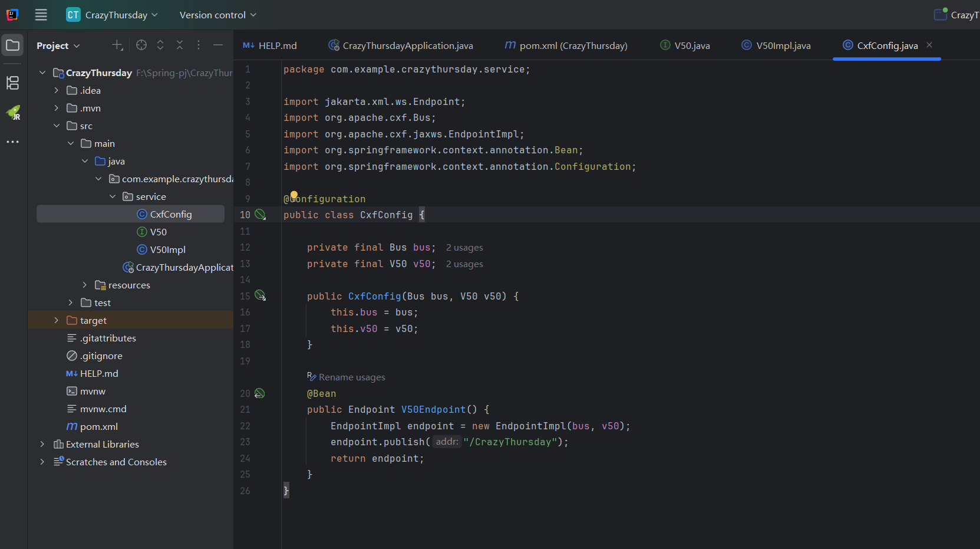Select Opened File with crosshair icon
The image size is (980, 549).
click(x=141, y=45)
